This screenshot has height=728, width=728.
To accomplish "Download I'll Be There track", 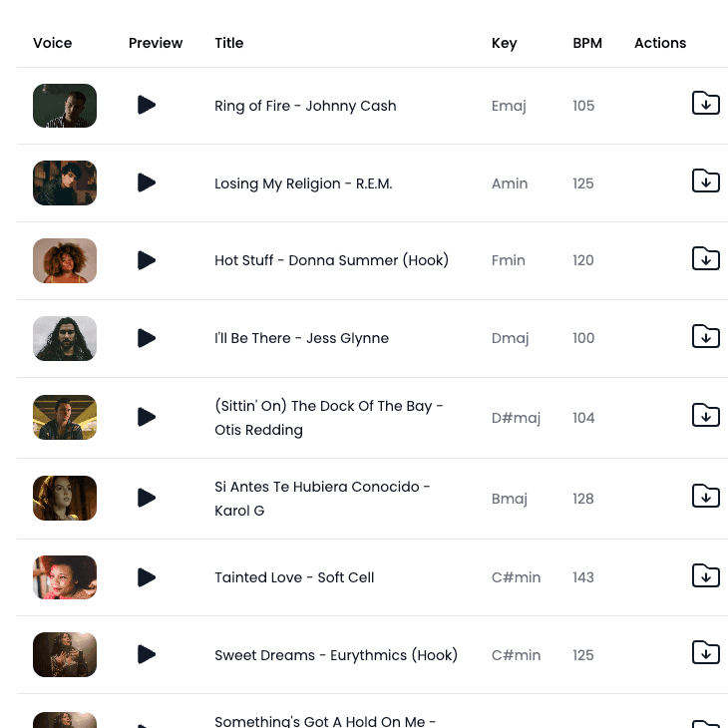I will (x=706, y=336).
